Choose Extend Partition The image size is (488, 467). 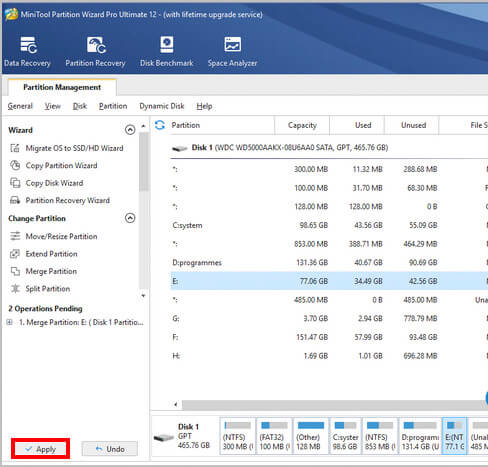tap(51, 254)
